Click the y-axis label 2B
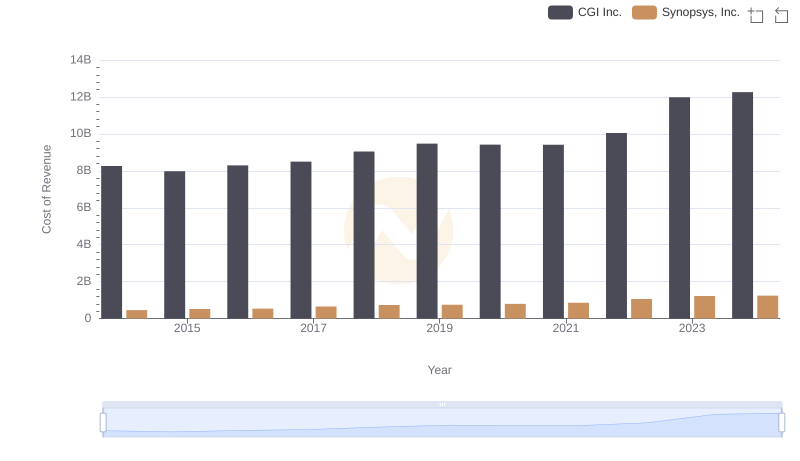 (84, 281)
